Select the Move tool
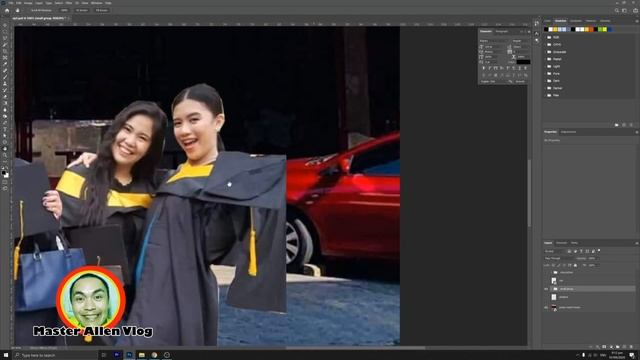The image size is (640, 360). (5, 25)
